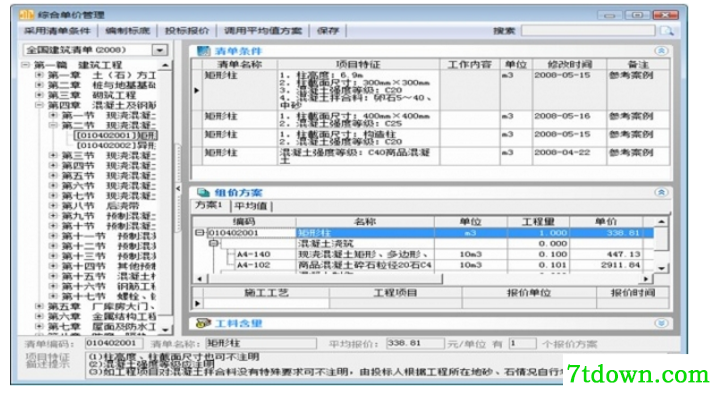
Task: Click the splitter collapse arrow beside the tree
Action: coord(178,188)
